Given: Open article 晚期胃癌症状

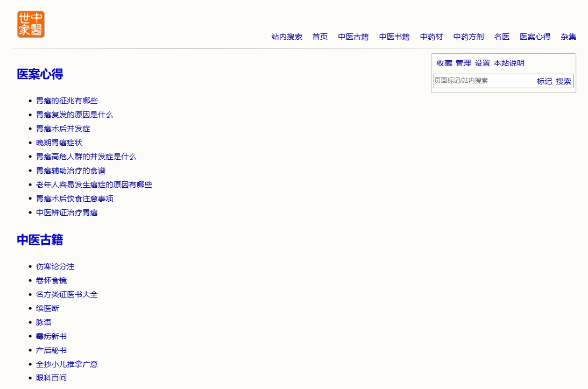Looking at the screenshot, I should click(59, 143).
